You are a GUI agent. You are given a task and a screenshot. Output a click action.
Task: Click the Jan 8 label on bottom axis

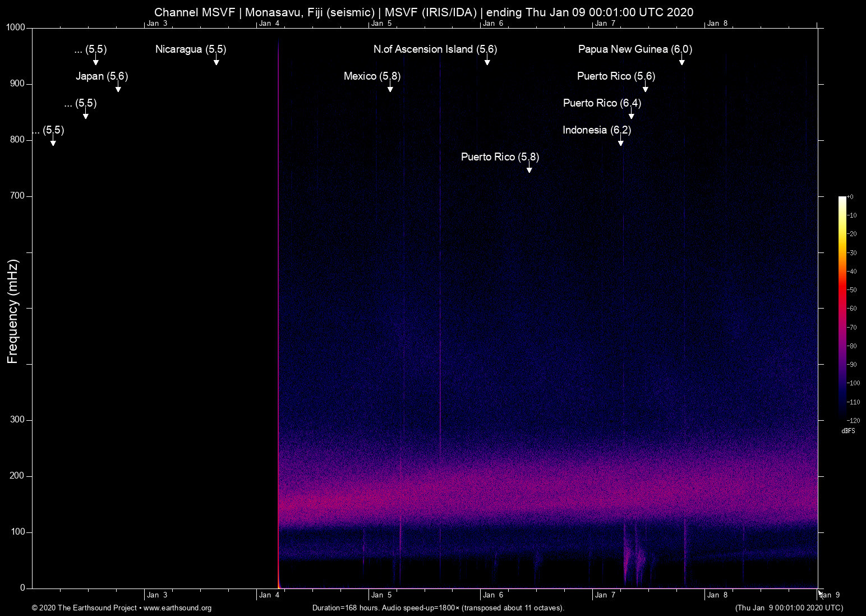coord(718,595)
